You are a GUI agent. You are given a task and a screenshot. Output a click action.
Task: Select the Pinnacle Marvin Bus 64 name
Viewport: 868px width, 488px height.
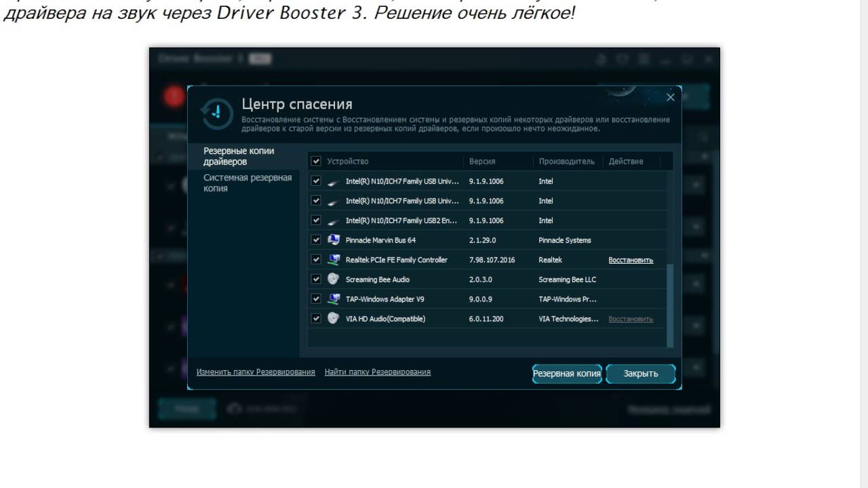click(x=380, y=240)
